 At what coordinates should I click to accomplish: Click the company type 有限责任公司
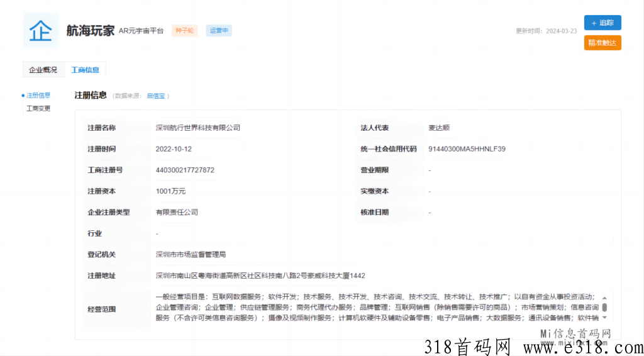(x=177, y=213)
